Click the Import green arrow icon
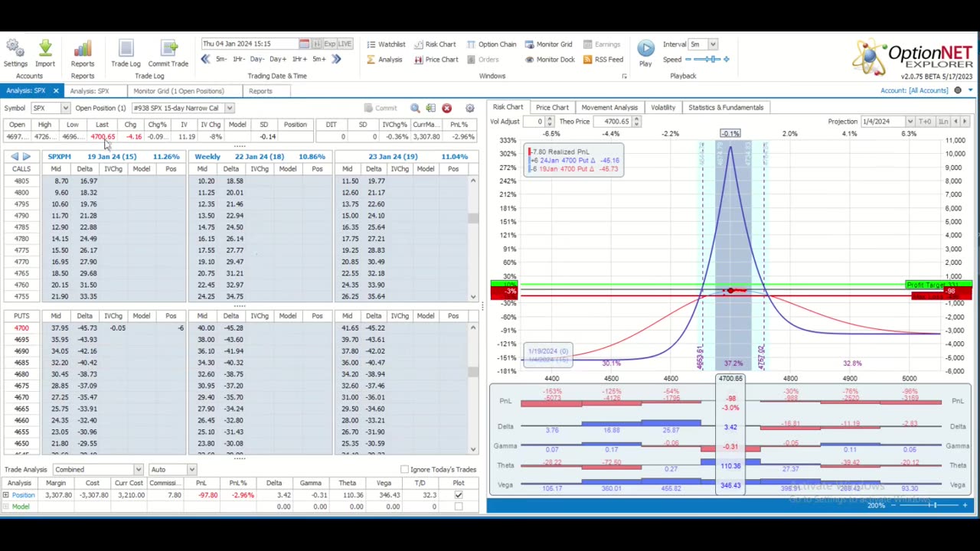980x551 pixels. (x=45, y=49)
